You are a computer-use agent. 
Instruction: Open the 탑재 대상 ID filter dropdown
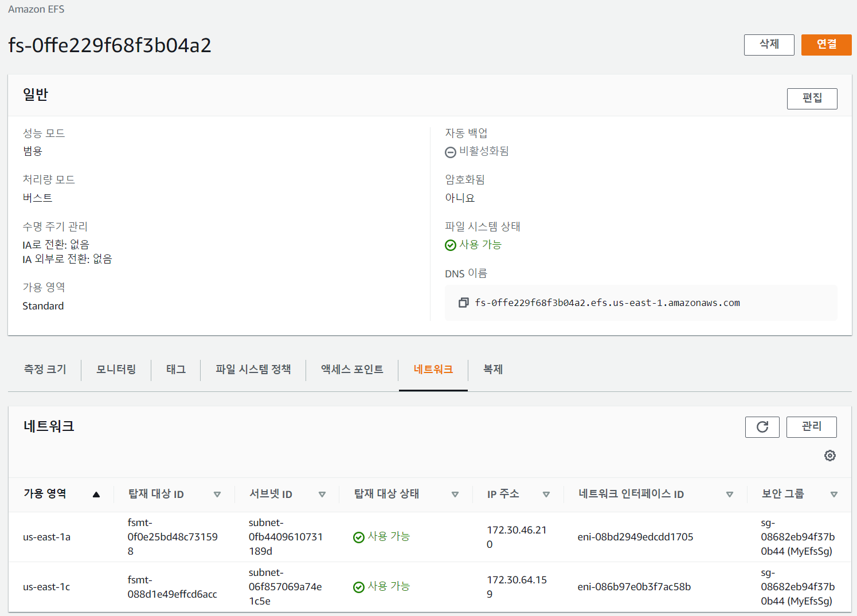click(218, 493)
